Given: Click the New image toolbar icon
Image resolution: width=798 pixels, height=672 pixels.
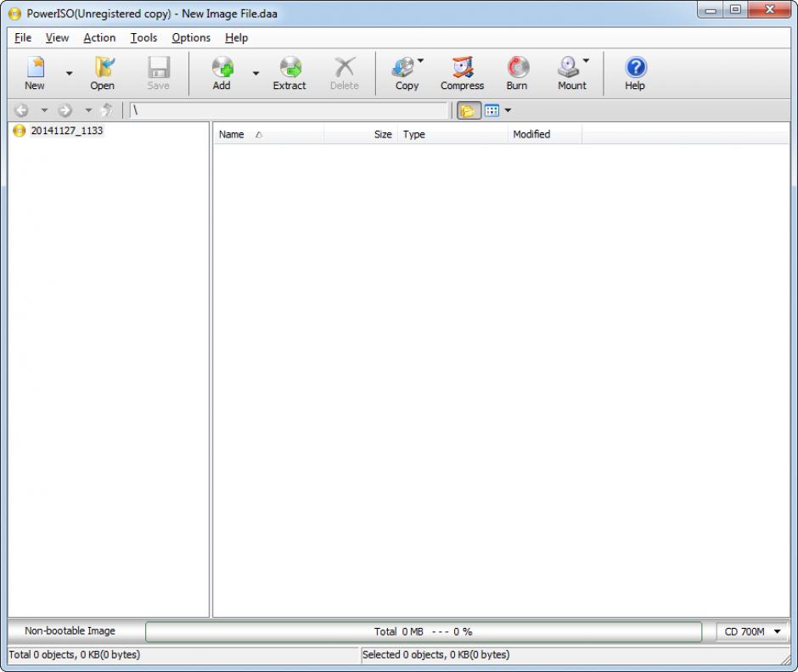Looking at the screenshot, I should pyautogui.click(x=35, y=73).
